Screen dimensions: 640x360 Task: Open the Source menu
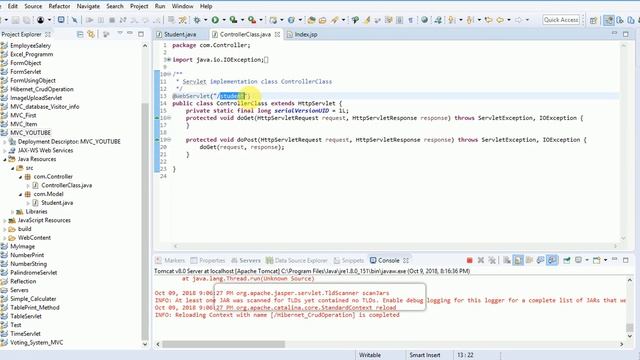(x=33, y=6)
